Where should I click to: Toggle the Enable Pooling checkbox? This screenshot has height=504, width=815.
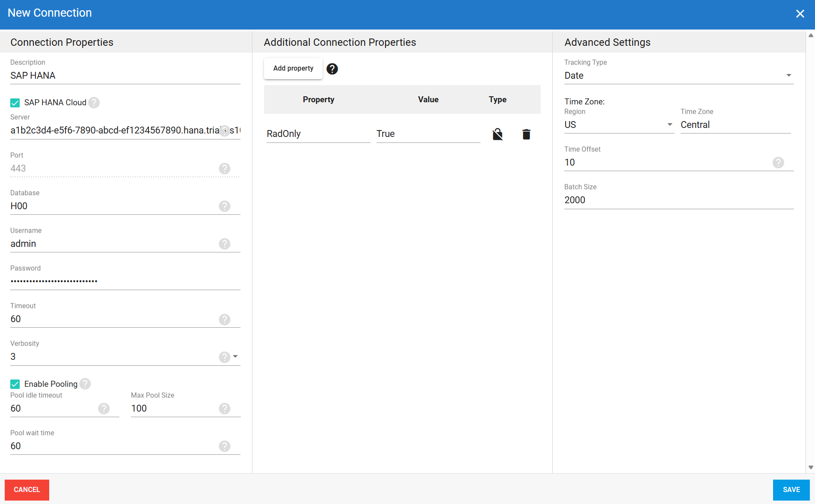pos(15,384)
